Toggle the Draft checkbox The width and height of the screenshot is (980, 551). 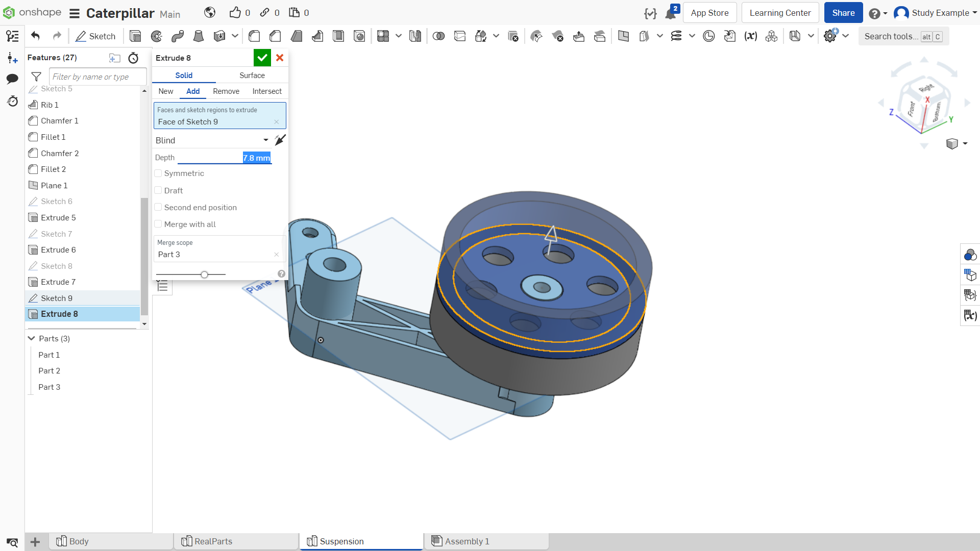click(158, 191)
